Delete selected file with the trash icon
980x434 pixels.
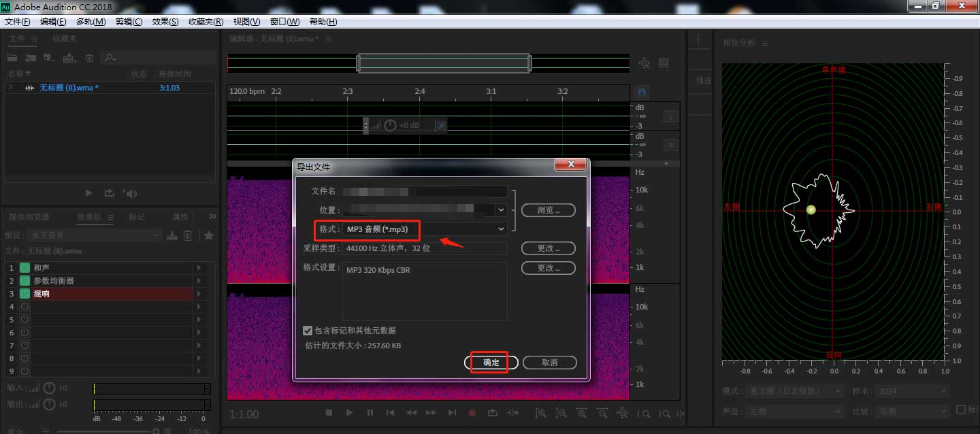(88, 57)
